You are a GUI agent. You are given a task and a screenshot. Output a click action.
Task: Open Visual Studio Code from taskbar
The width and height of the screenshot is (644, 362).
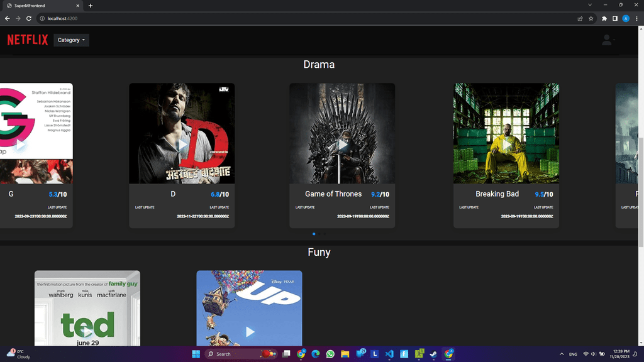tap(389, 354)
